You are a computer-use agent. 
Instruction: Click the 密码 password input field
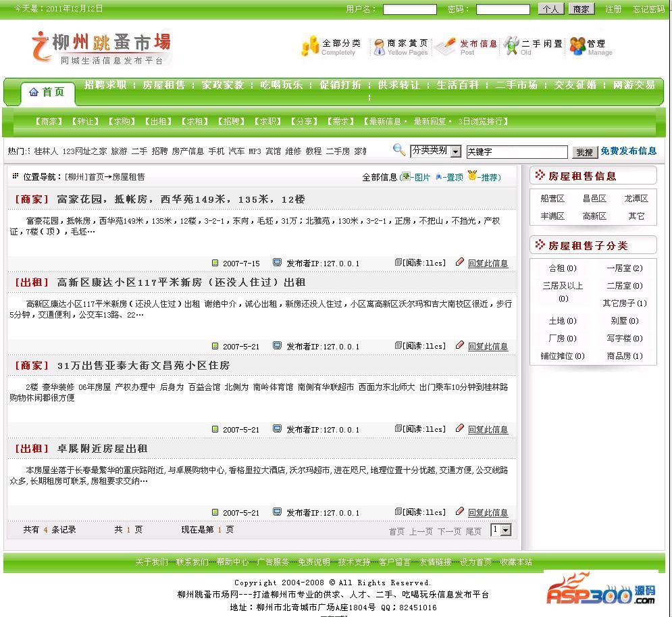[x=503, y=9]
